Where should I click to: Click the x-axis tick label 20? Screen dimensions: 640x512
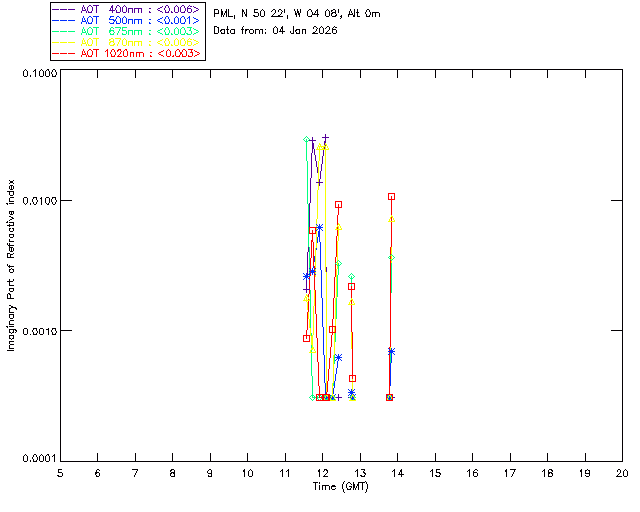(x=622, y=472)
